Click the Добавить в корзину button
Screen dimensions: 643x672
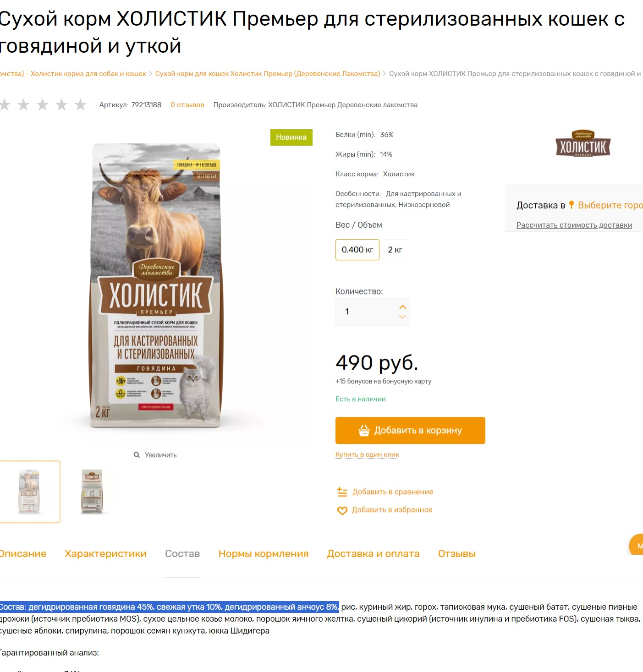point(410,431)
